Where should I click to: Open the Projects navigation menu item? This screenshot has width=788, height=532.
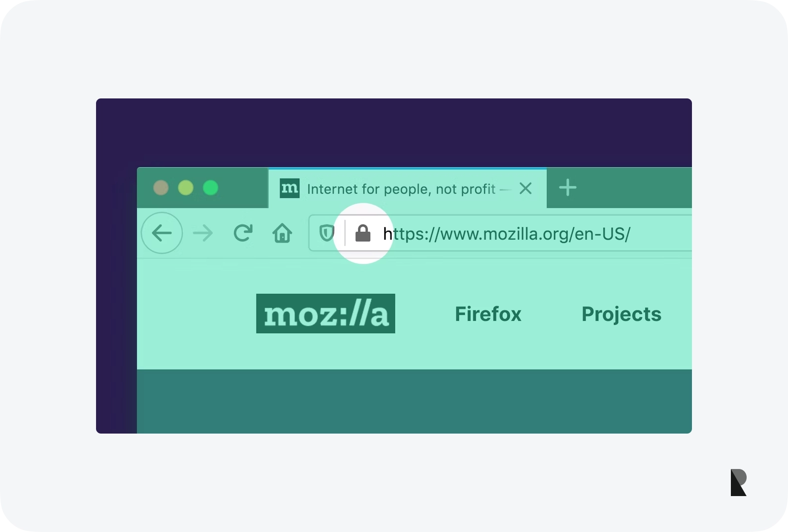[622, 314]
